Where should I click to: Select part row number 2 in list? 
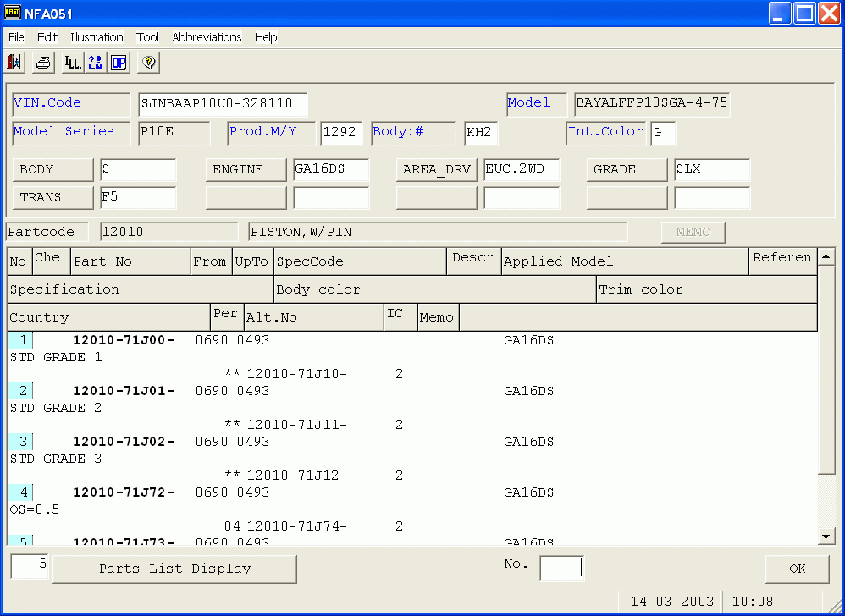pyautogui.click(x=24, y=391)
